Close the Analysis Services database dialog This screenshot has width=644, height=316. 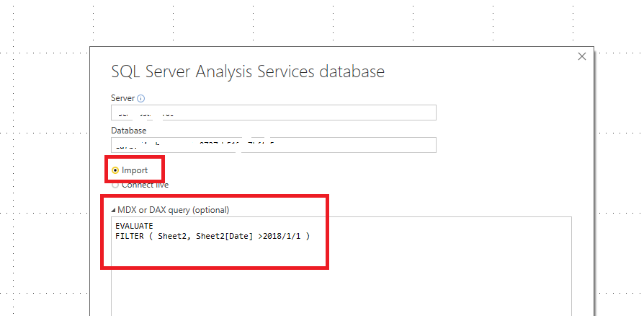[x=582, y=57]
